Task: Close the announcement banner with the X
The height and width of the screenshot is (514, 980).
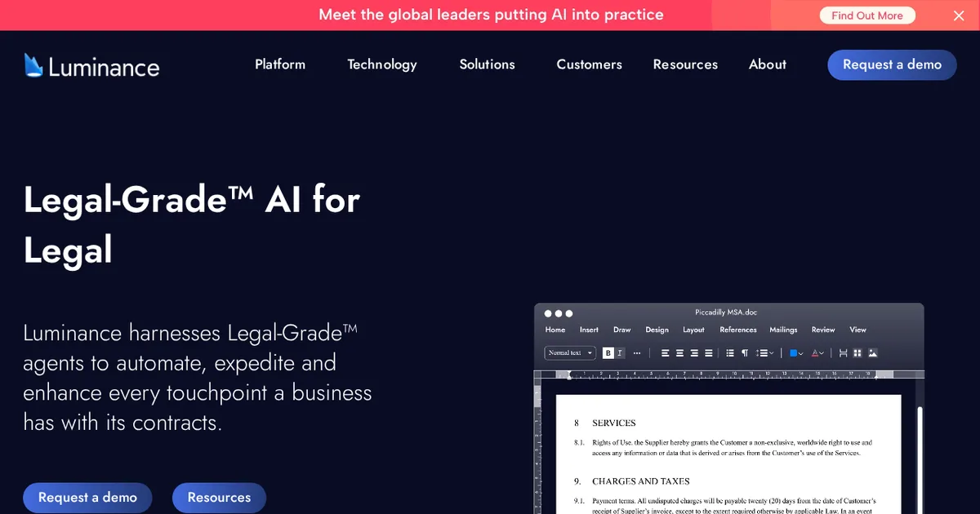Action: [x=959, y=16]
